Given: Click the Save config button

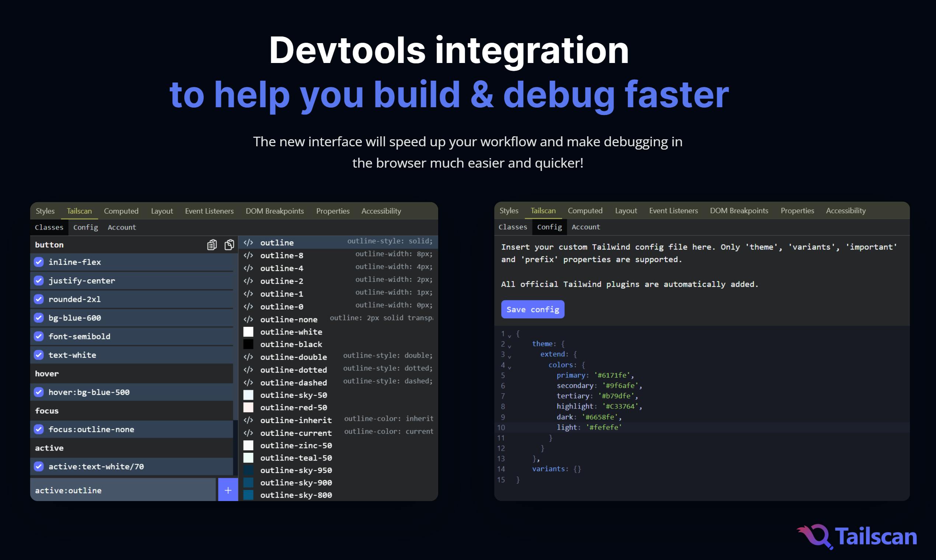Looking at the screenshot, I should pyautogui.click(x=532, y=309).
